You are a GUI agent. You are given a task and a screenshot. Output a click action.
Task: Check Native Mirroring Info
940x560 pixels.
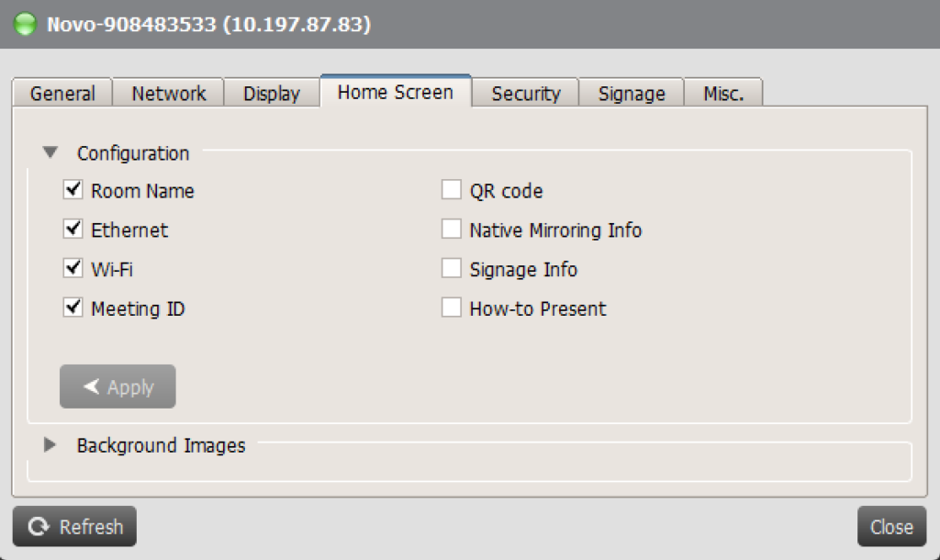452,229
